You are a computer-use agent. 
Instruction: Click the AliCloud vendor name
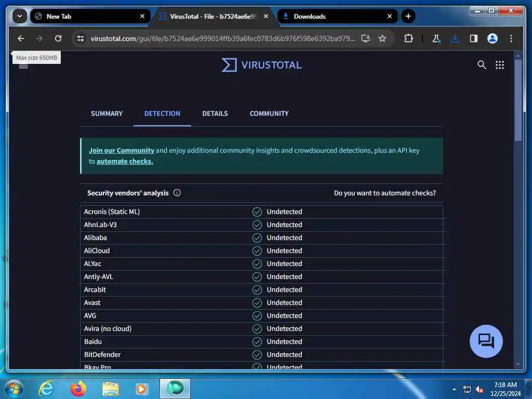coord(97,251)
